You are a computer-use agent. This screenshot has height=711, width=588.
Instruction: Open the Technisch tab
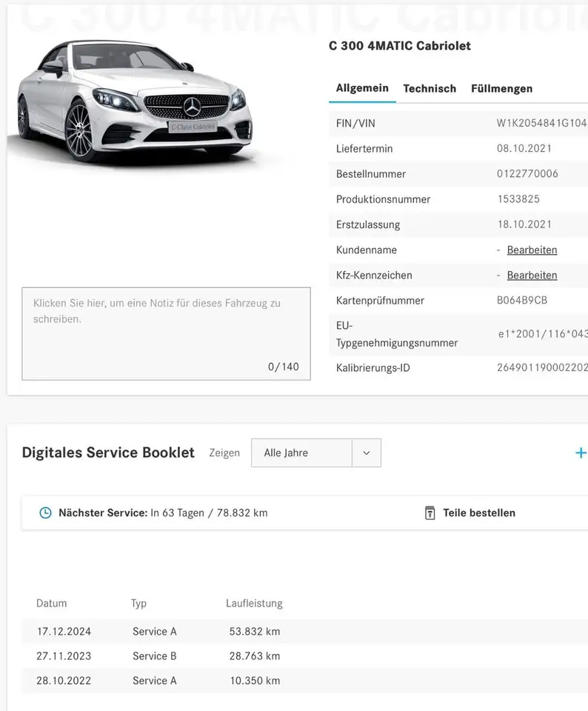click(x=430, y=89)
